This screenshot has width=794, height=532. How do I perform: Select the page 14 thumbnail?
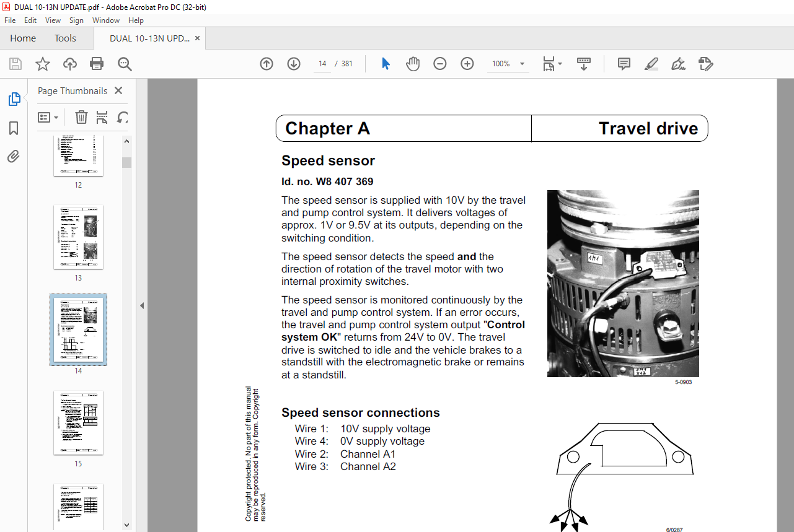[x=78, y=329]
